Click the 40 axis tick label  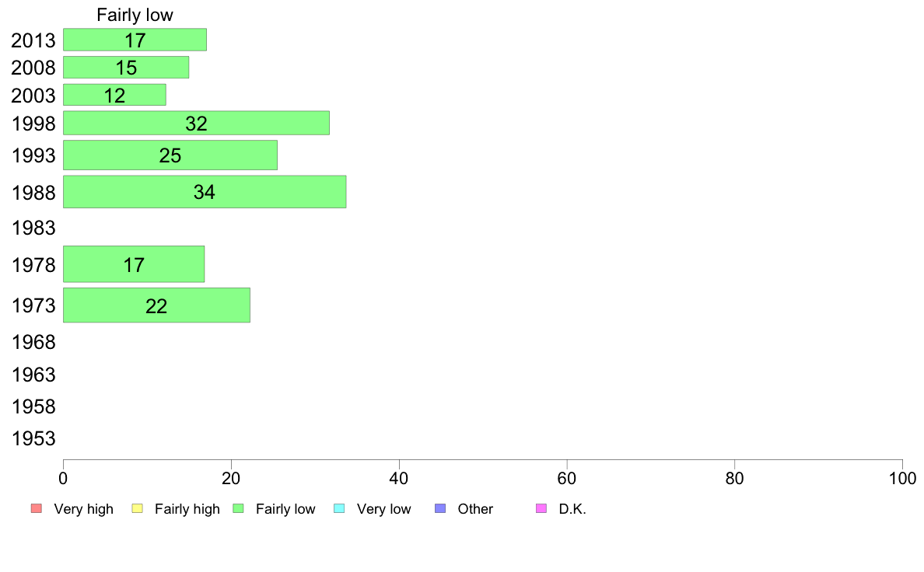399,478
